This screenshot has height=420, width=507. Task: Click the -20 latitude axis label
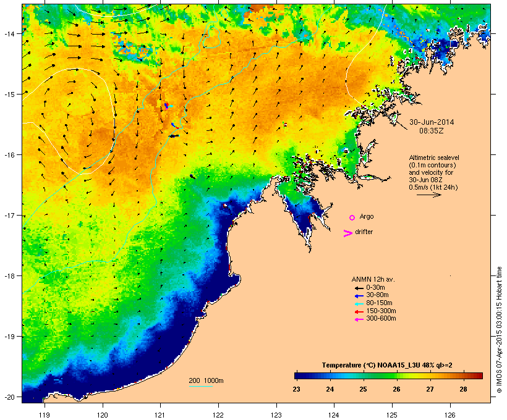tap(9, 397)
